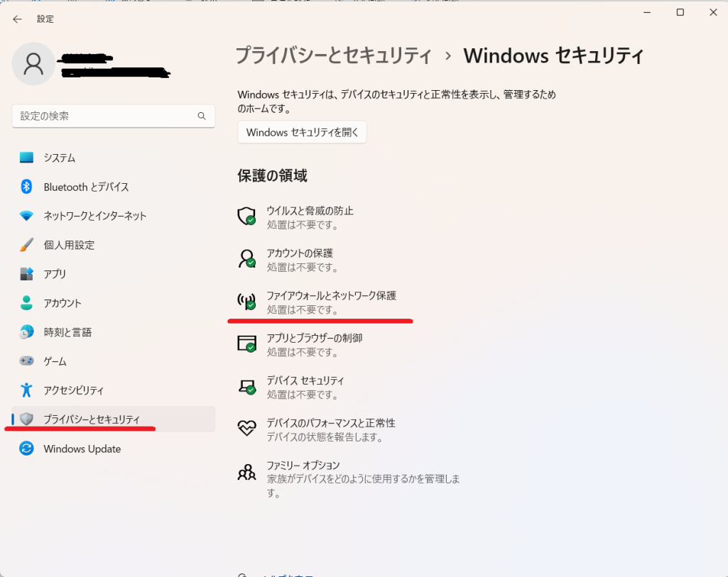Click the virus protection shield icon
The width and height of the screenshot is (728, 577).
[x=246, y=216]
